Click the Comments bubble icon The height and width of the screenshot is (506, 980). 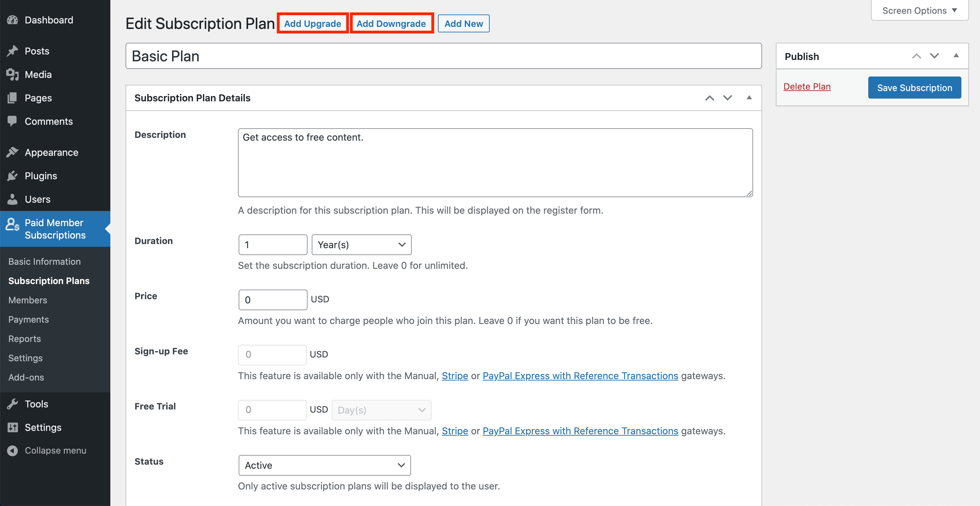(12, 121)
